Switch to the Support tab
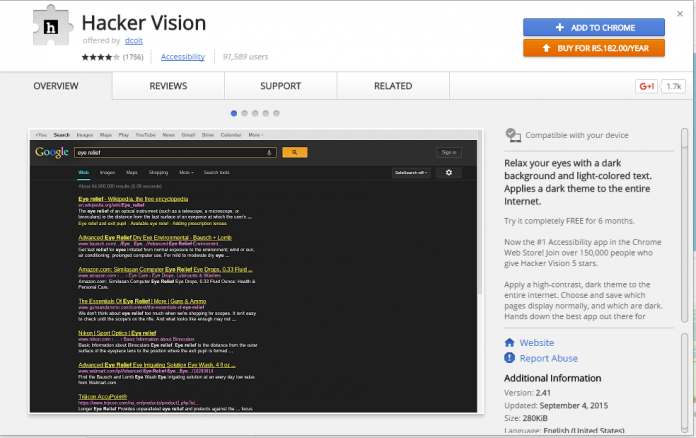This screenshot has width=696, height=438. (x=281, y=86)
